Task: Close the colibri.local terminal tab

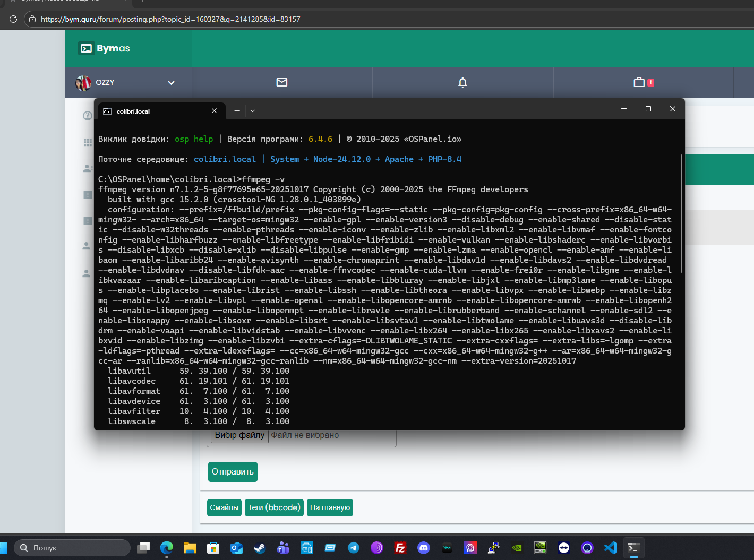Action: [x=214, y=111]
